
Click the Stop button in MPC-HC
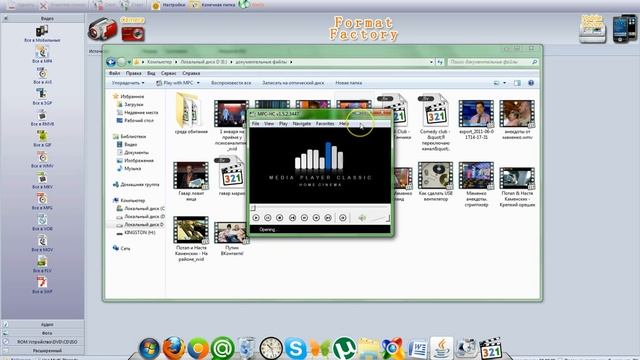pos(280,218)
